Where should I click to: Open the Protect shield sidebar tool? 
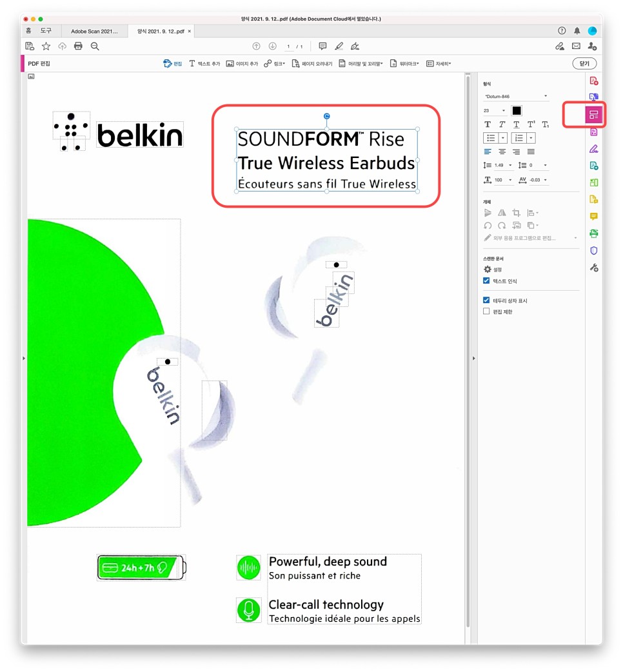point(593,251)
